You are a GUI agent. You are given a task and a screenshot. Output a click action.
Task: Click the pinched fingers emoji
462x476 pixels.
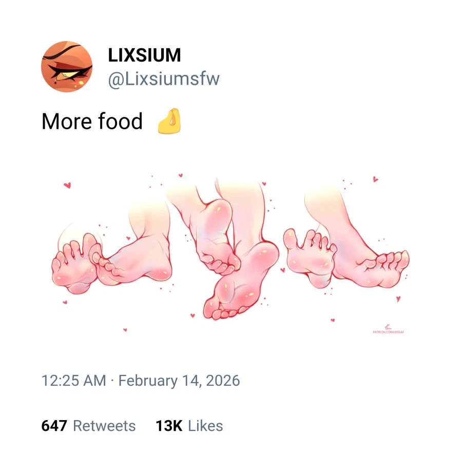[x=169, y=121]
